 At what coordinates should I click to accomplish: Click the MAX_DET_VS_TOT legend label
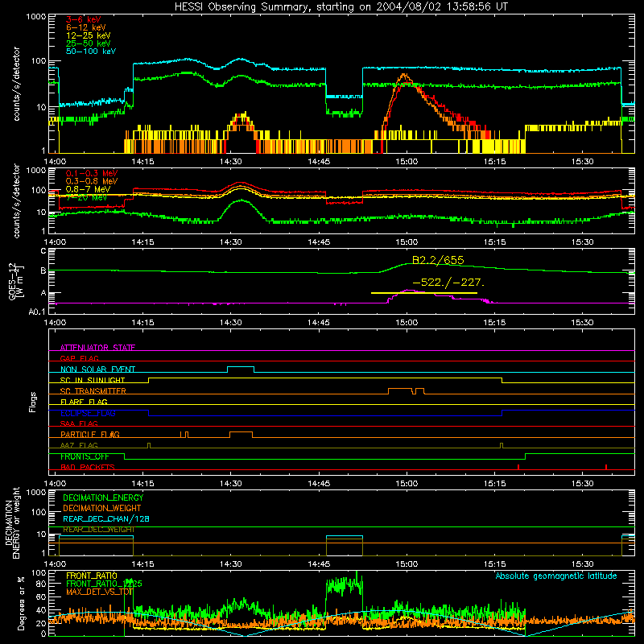coord(98,592)
